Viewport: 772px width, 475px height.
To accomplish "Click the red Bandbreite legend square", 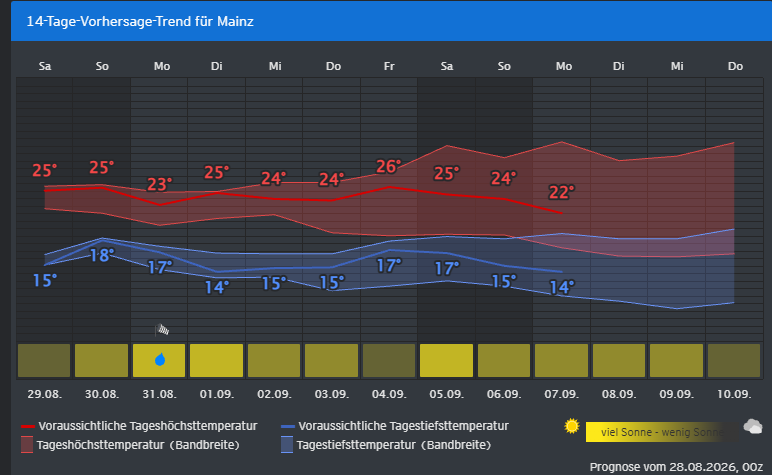I will click(x=27, y=445).
